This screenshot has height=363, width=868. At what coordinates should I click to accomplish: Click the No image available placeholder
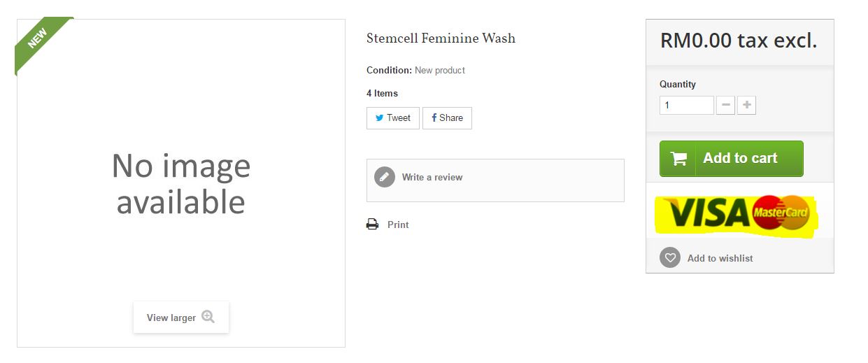pyautogui.click(x=180, y=184)
